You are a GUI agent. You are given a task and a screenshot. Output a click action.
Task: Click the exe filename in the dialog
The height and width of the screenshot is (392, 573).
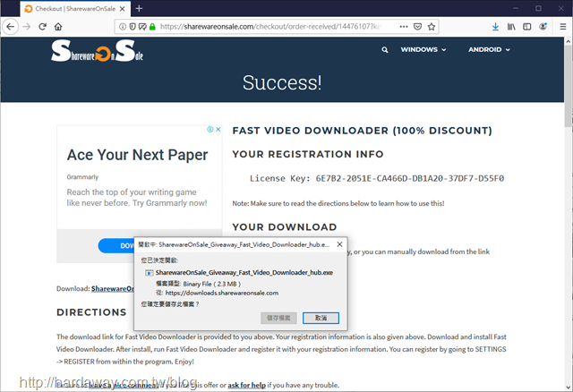pyautogui.click(x=244, y=273)
